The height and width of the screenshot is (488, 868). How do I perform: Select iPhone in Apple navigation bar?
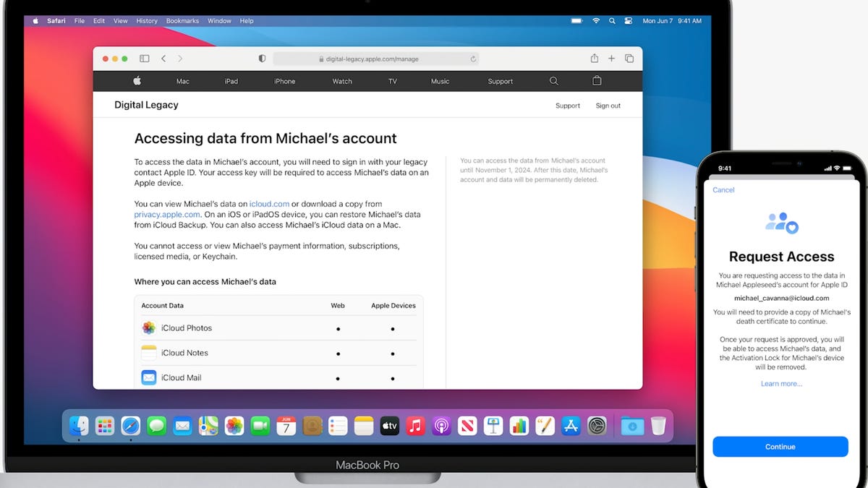tap(284, 82)
